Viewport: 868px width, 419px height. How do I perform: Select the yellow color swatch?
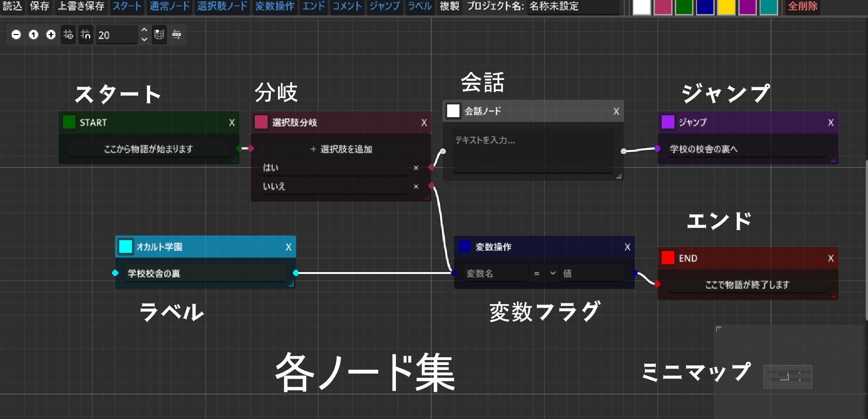(726, 7)
